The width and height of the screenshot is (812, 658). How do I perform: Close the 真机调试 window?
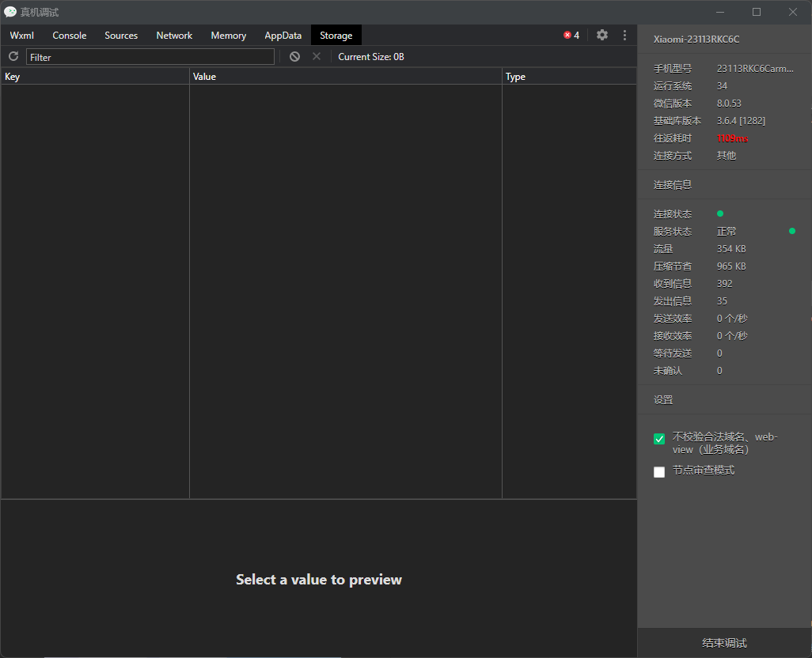(793, 12)
